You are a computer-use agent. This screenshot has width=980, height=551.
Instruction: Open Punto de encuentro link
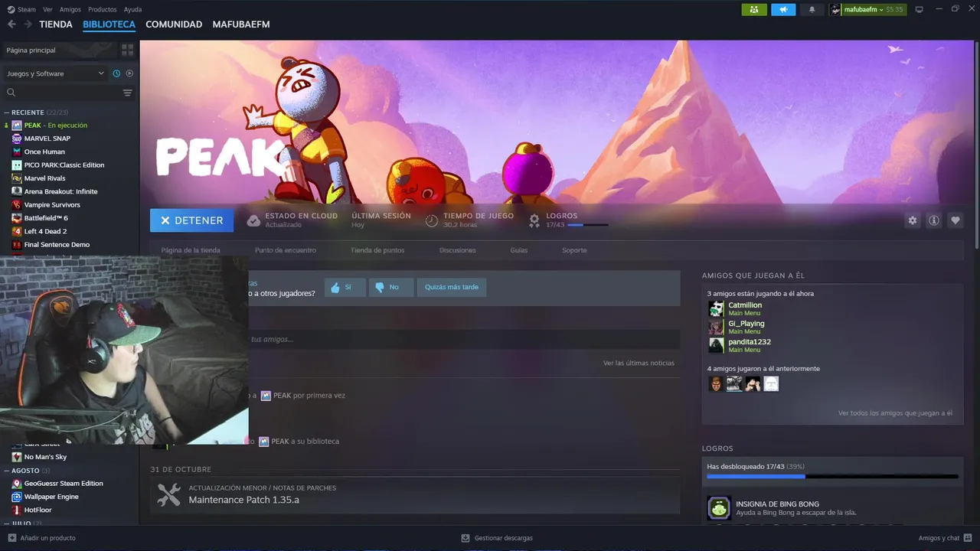pyautogui.click(x=286, y=250)
